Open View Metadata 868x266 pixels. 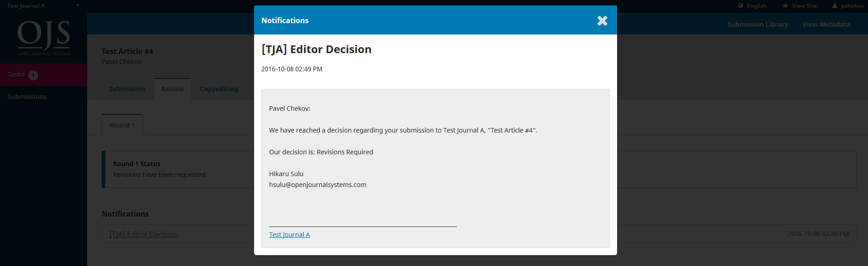coord(826,24)
